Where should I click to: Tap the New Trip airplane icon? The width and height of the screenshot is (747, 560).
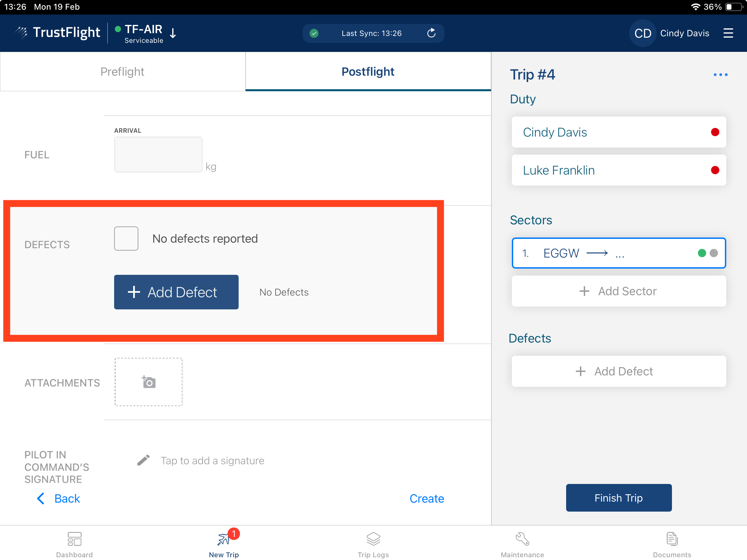224,539
